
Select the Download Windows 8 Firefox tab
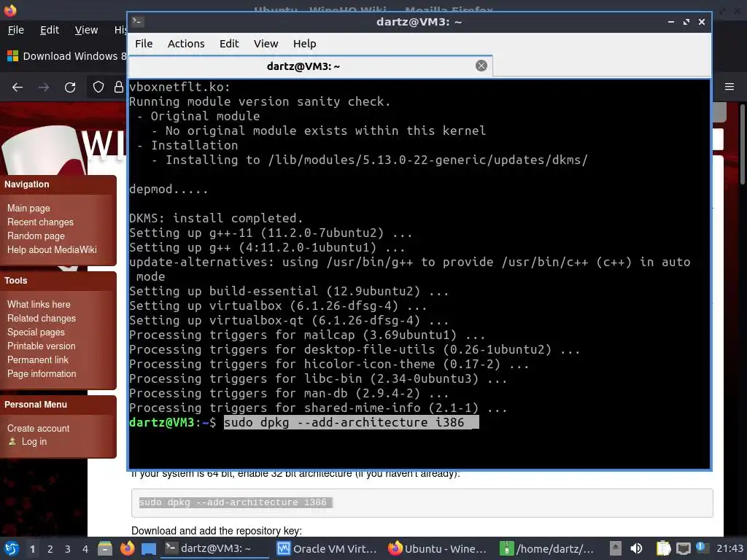tap(66, 56)
